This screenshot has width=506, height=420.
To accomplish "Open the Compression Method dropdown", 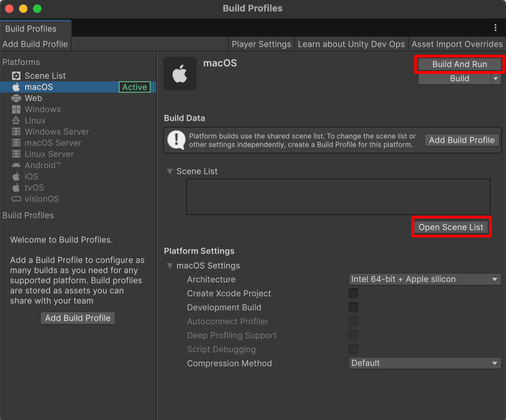I will [x=425, y=363].
